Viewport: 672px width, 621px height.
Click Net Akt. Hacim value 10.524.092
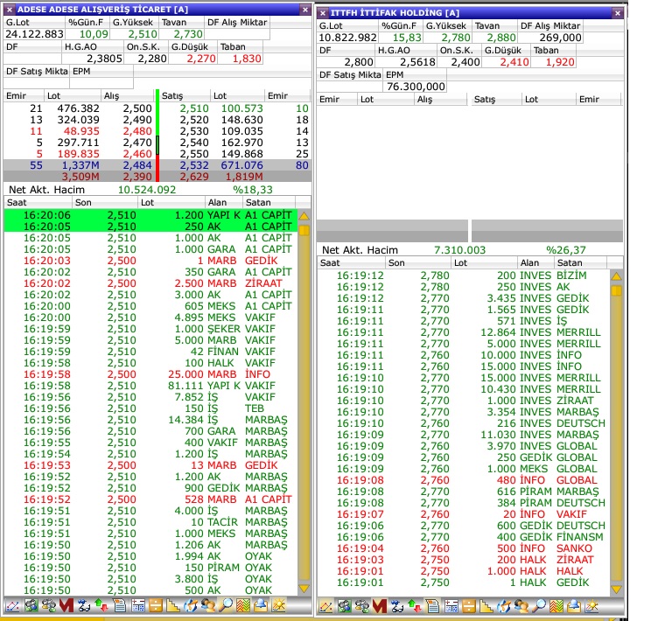pos(147,190)
